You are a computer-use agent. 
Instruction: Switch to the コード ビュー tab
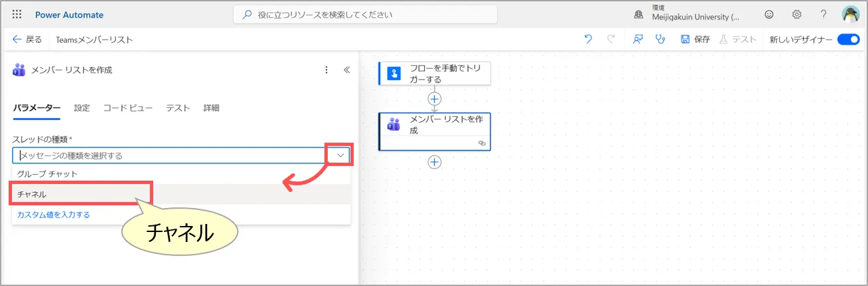click(128, 108)
